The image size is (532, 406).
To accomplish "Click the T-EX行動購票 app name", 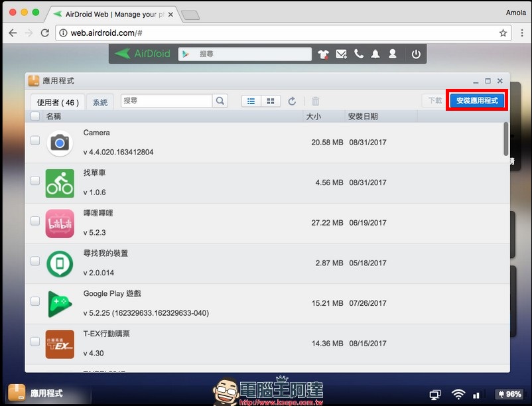I will [x=107, y=334].
